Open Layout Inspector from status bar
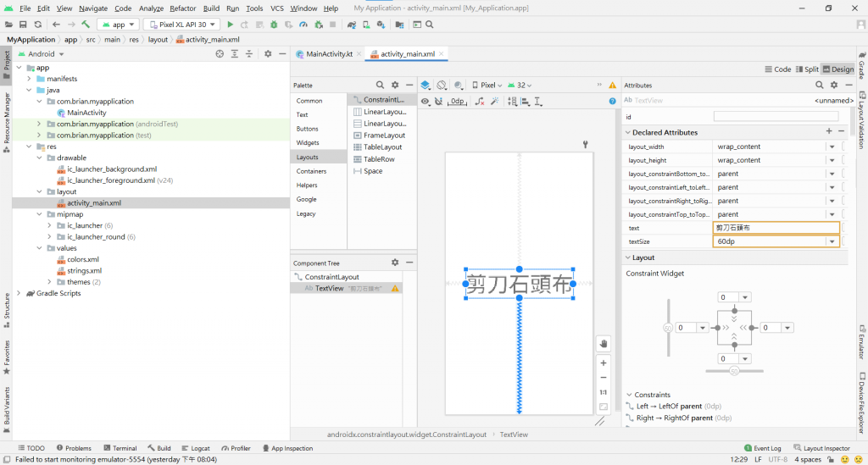This screenshot has width=868, height=465. click(x=821, y=448)
